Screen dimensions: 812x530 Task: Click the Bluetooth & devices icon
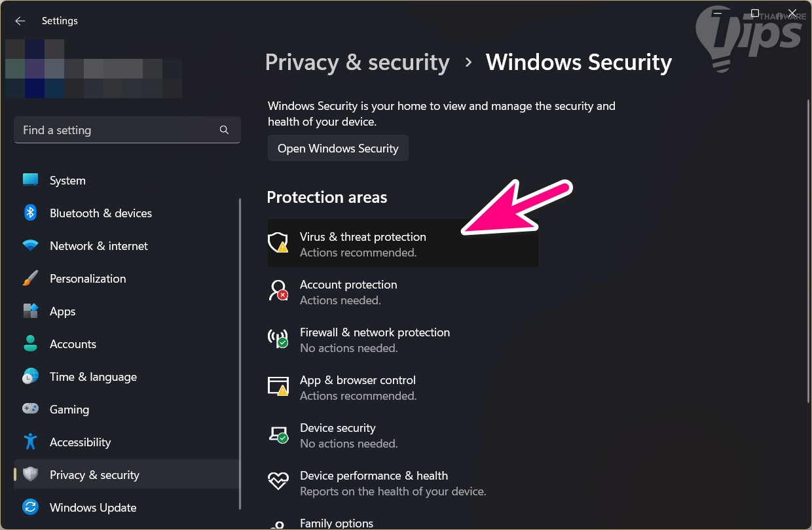coord(30,213)
